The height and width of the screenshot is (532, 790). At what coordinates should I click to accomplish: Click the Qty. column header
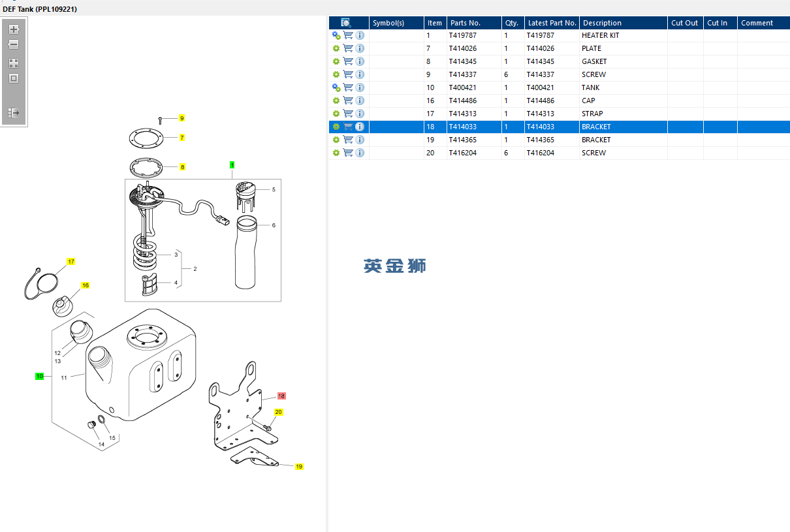pos(513,23)
